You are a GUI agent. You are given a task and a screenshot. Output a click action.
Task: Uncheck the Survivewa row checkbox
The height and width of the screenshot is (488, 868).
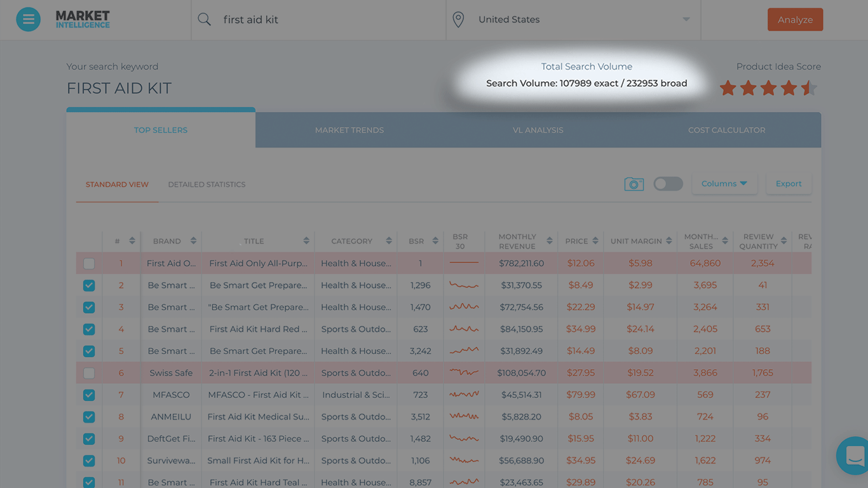[89, 461]
